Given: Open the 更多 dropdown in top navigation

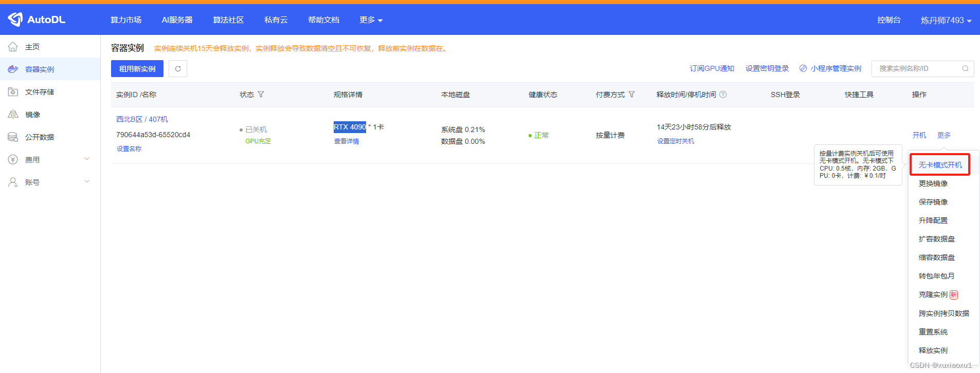Looking at the screenshot, I should click(x=371, y=20).
